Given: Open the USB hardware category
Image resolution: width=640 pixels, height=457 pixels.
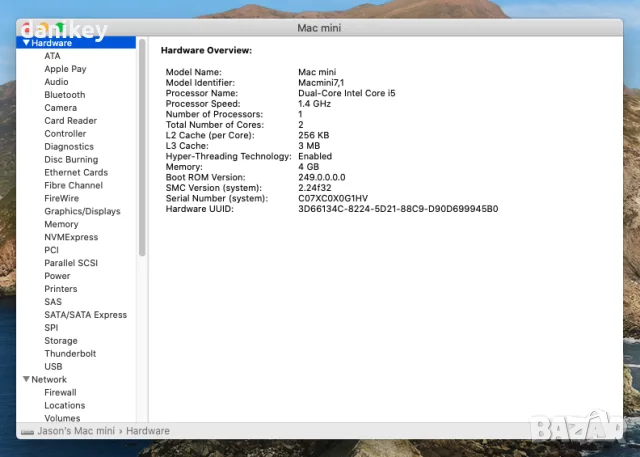Looking at the screenshot, I should coord(53,366).
